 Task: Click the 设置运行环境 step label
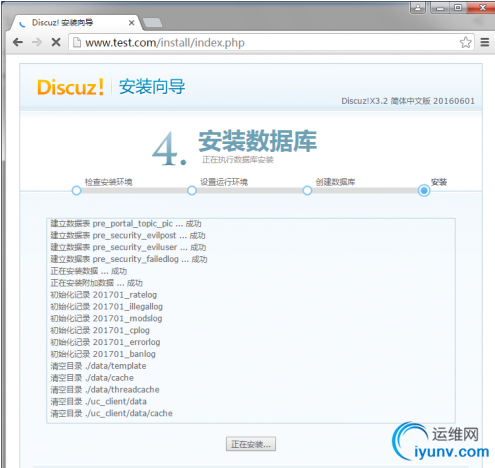[x=224, y=182]
